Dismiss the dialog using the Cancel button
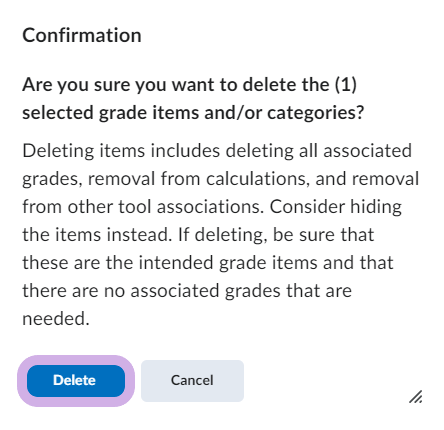 pyautogui.click(x=192, y=381)
